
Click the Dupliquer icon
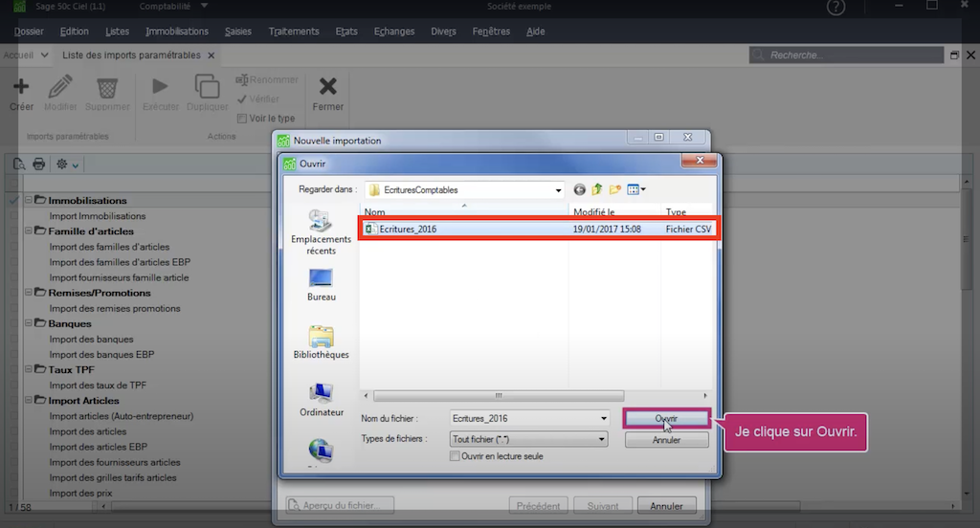point(207,86)
